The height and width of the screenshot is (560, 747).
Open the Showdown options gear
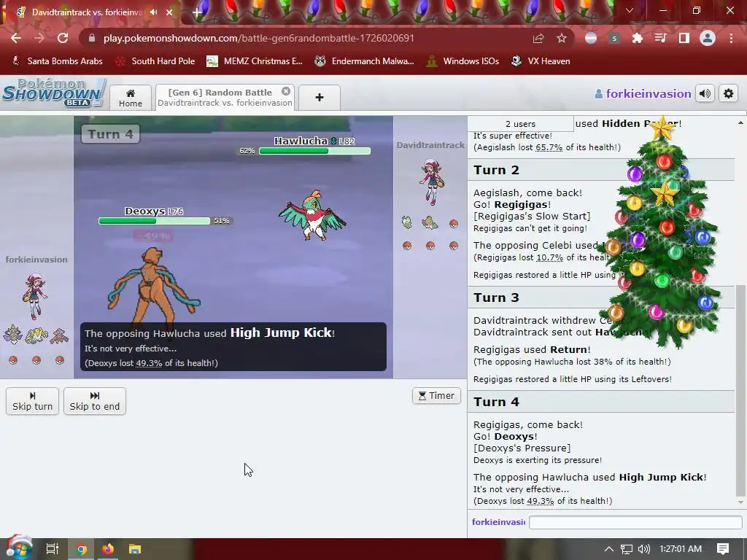[x=729, y=94]
